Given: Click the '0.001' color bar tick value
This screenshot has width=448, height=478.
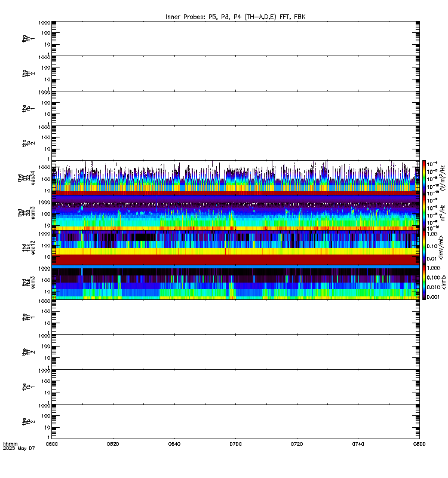Looking at the screenshot, I should [434, 297].
